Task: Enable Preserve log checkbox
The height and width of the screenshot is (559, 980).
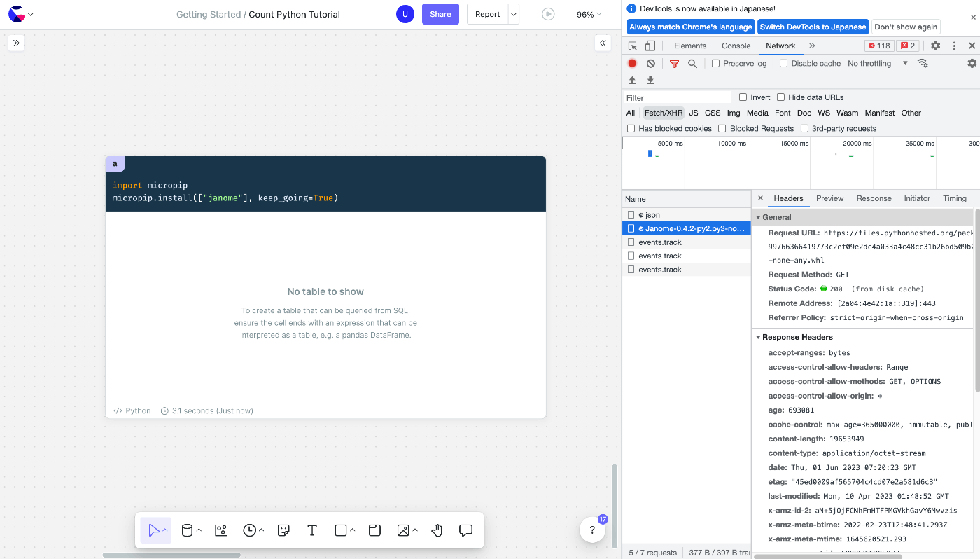Action: click(x=715, y=63)
